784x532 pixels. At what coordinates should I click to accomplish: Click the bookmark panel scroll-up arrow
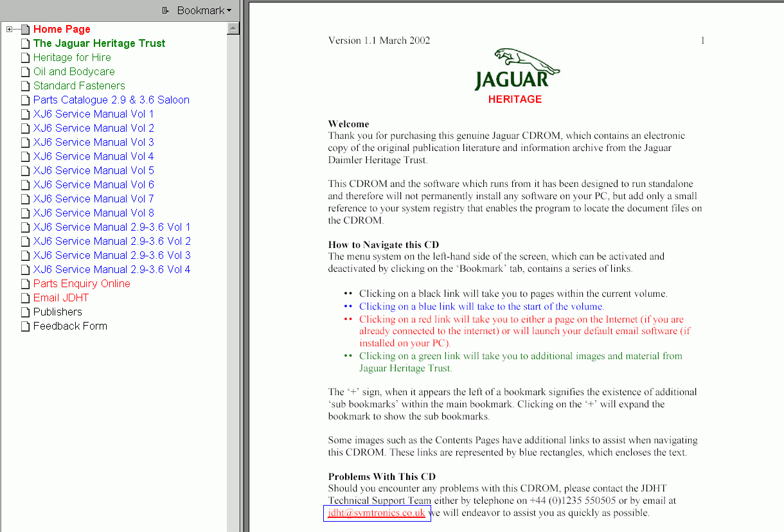pos(233,28)
